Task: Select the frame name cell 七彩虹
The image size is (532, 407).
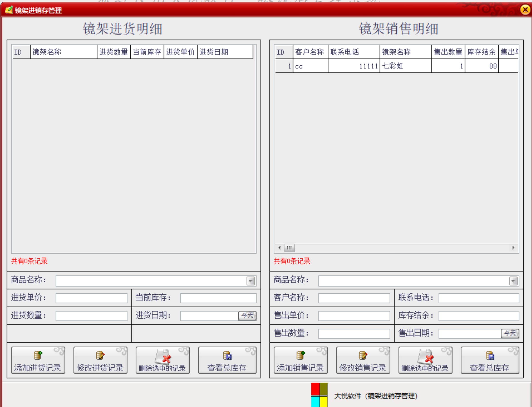Action: 406,66
